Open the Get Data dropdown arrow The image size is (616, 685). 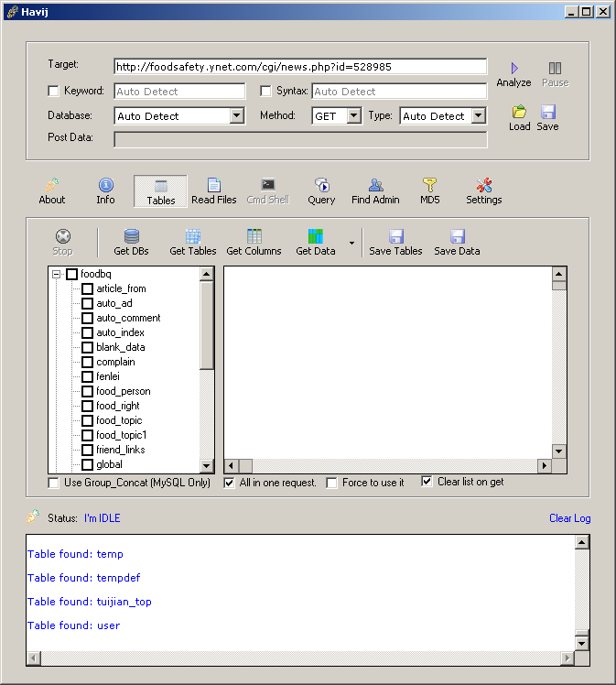pos(351,243)
